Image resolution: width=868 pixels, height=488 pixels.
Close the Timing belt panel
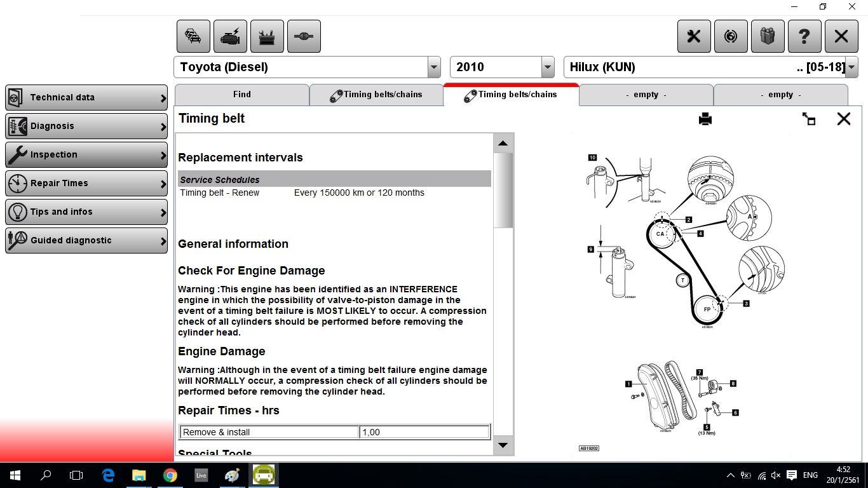(x=844, y=119)
